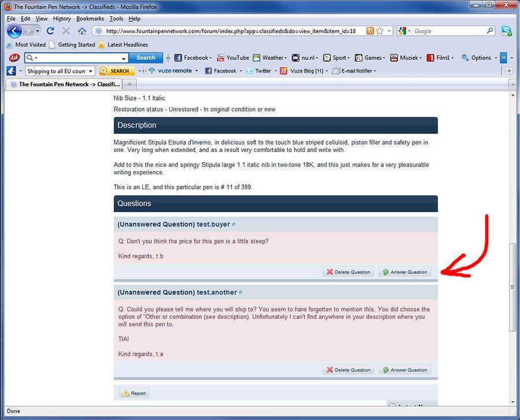The width and height of the screenshot is (520, 420).
Task: Tick the partially visible checkbox at page bottom
Action: click(392, 406)
